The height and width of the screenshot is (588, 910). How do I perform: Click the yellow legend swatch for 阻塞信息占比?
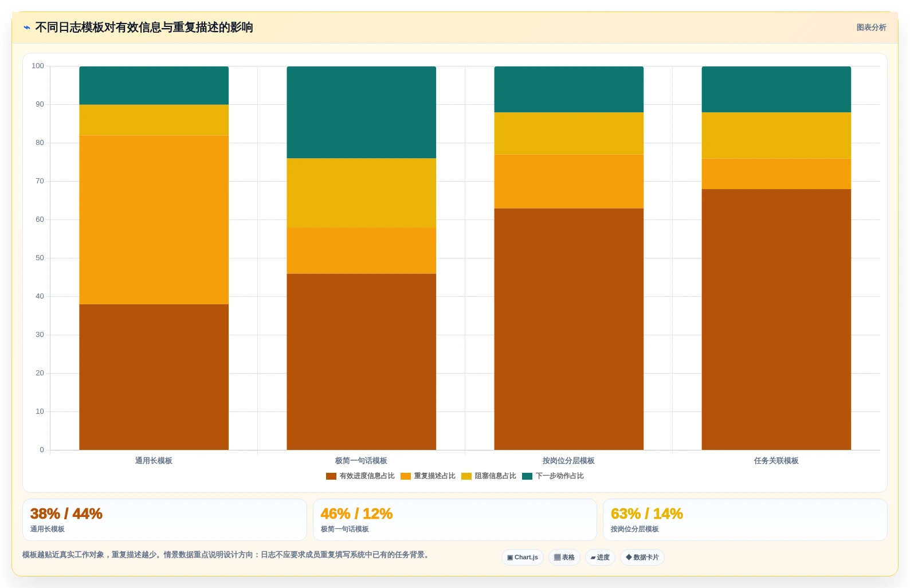click(466, 476)
